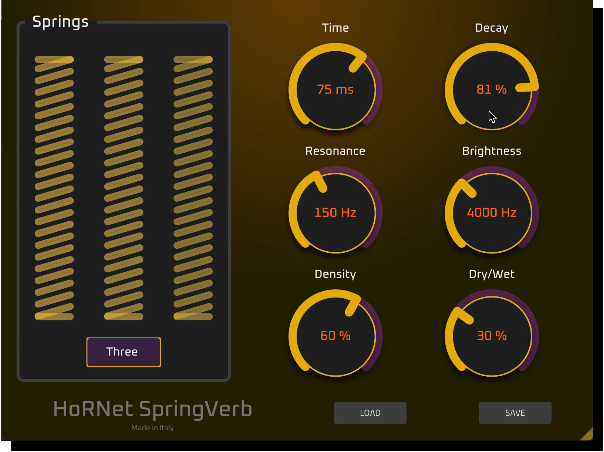The height and width of the screenshot is (452, 604).
Task: Click the Decay label text
Action: (x=492, y=28)
